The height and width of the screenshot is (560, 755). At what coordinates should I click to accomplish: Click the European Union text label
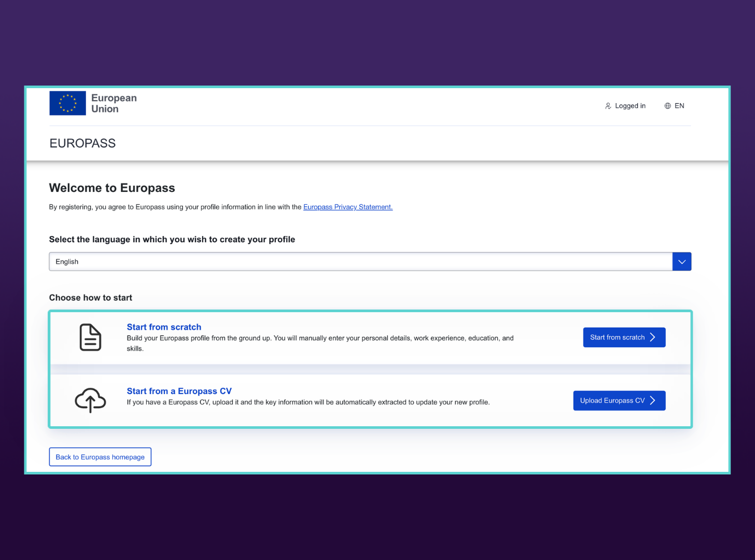click(x=114, y=103)
